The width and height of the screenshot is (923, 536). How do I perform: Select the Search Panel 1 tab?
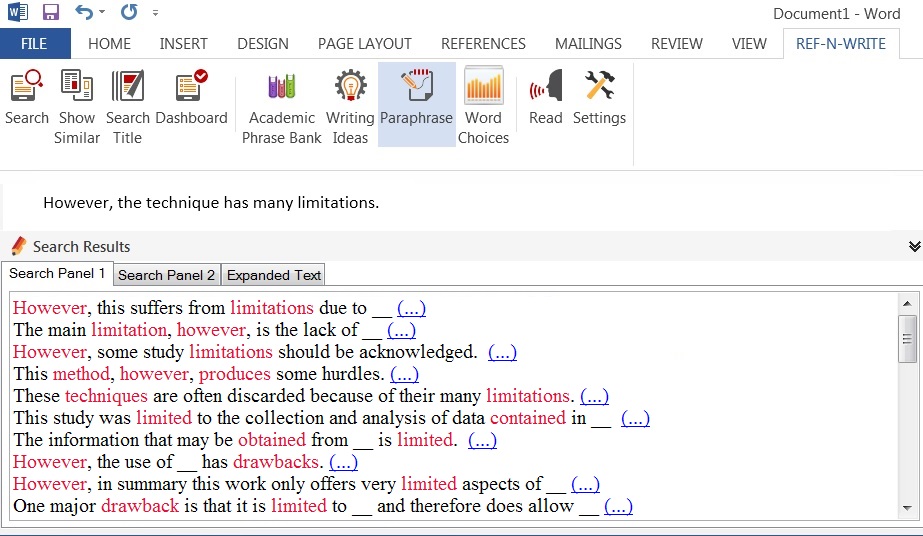[x=57, y=274]
